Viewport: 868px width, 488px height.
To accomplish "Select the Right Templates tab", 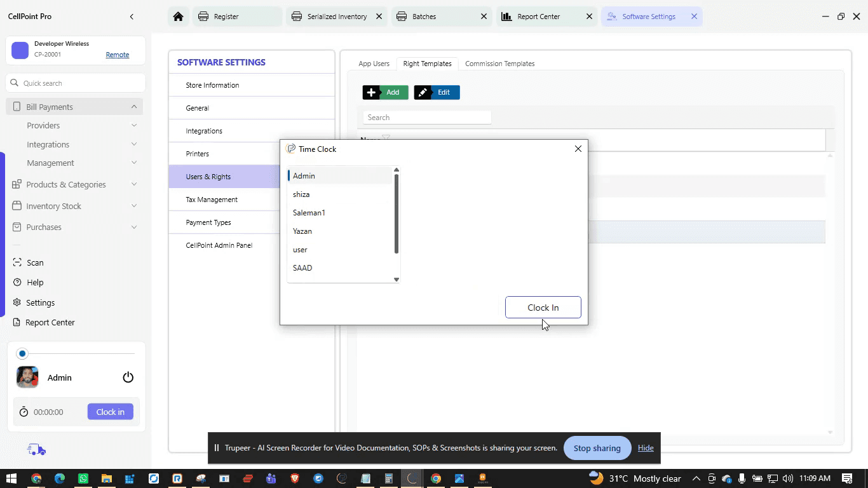I will click(427, 64).
